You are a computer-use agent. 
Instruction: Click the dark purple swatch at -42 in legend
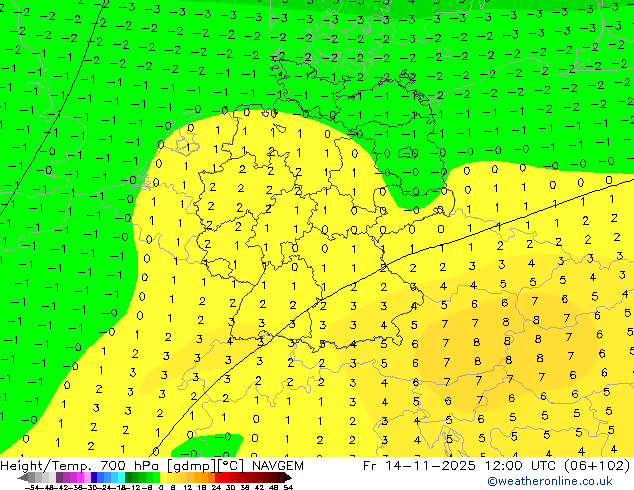(x=59, y=477)
